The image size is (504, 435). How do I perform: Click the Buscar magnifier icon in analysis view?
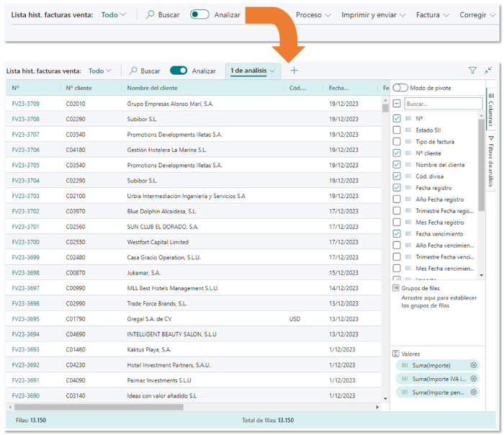[133, 71]
